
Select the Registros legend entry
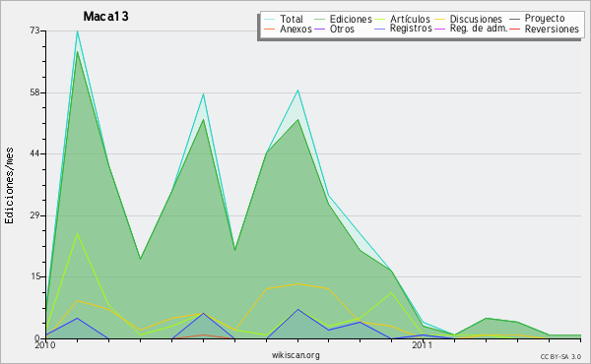pyautogui.click(x=411, y=29)
